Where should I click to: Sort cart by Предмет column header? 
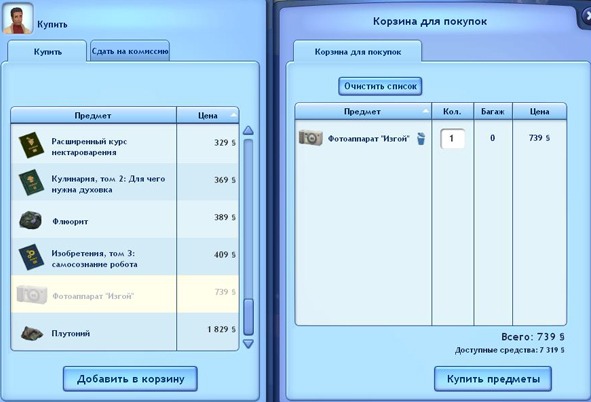(x=363, y=112)
